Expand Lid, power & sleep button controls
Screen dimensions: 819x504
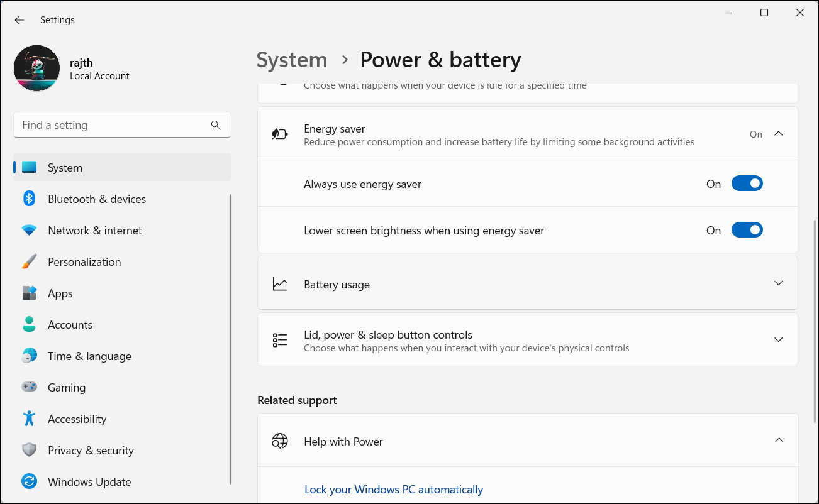778,340
